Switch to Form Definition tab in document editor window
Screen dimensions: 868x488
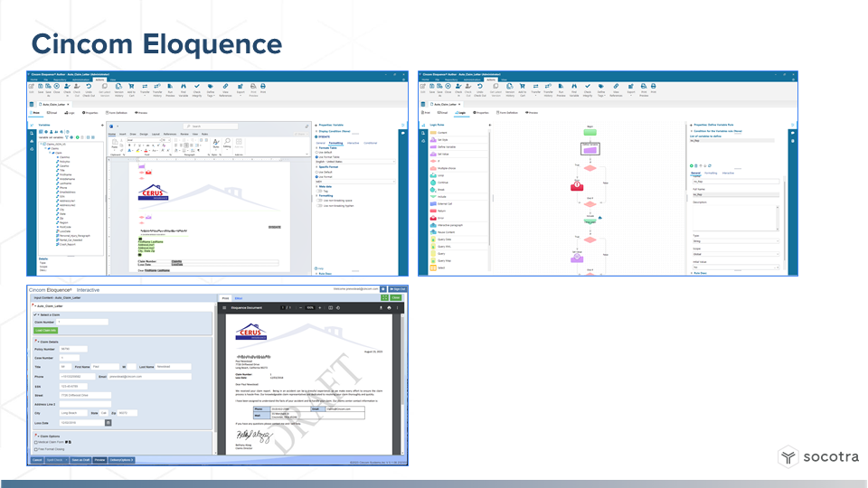point(117,113)
